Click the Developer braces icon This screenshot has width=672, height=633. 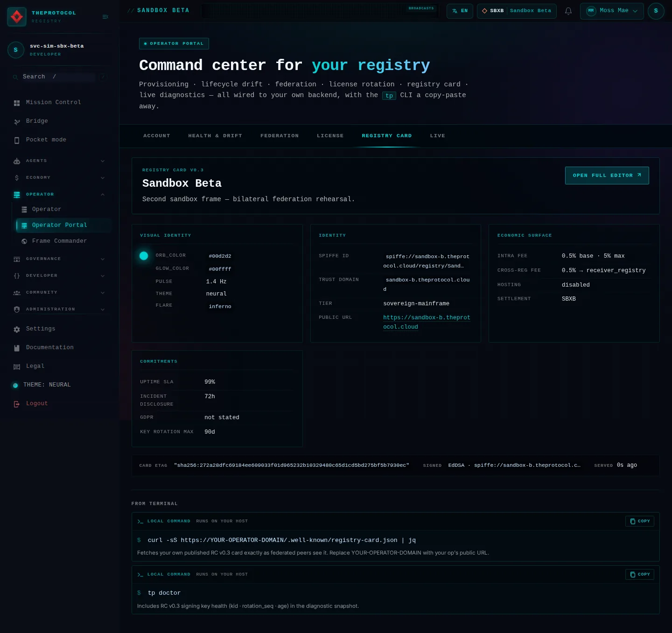pos(17,276)
